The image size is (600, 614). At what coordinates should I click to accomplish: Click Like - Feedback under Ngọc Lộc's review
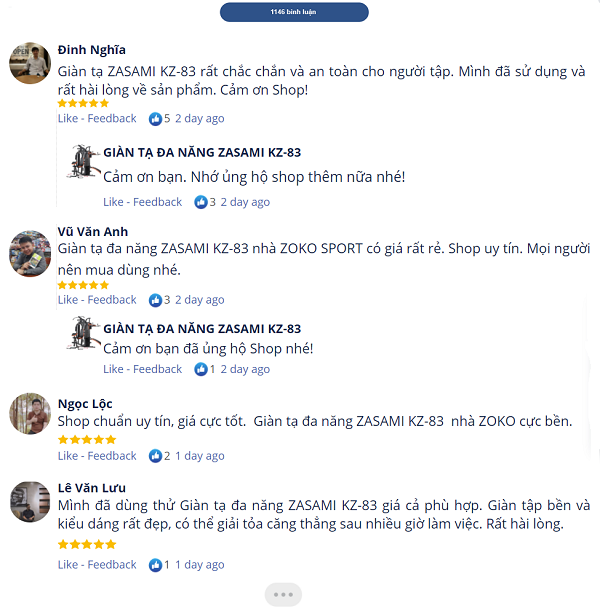[97, 456]
